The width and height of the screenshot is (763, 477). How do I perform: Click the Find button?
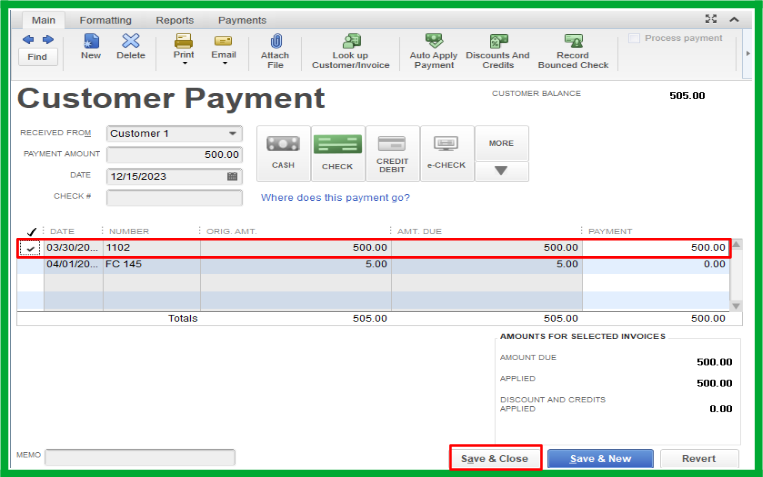tap(37, 57)
